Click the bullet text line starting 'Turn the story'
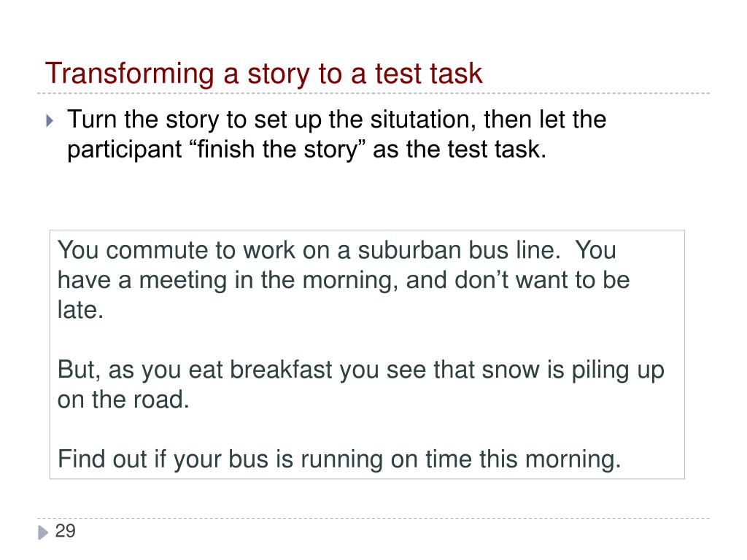Screen dimensions: 747x560 click(336, 119)
